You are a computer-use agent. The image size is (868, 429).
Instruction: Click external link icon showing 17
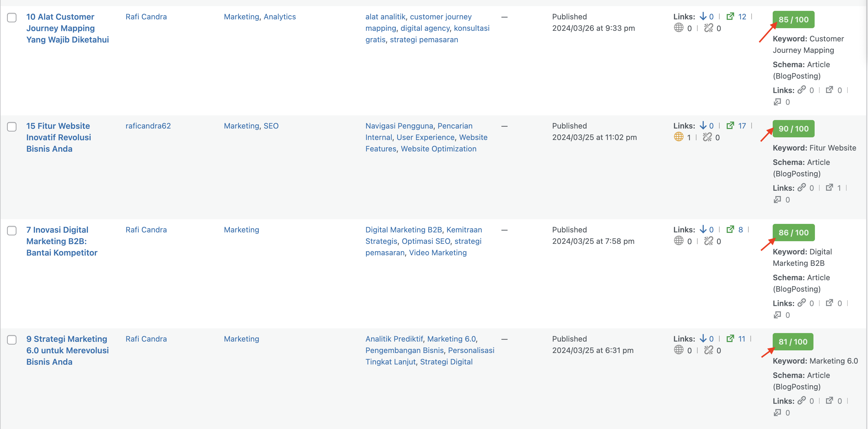pos(730,126)
